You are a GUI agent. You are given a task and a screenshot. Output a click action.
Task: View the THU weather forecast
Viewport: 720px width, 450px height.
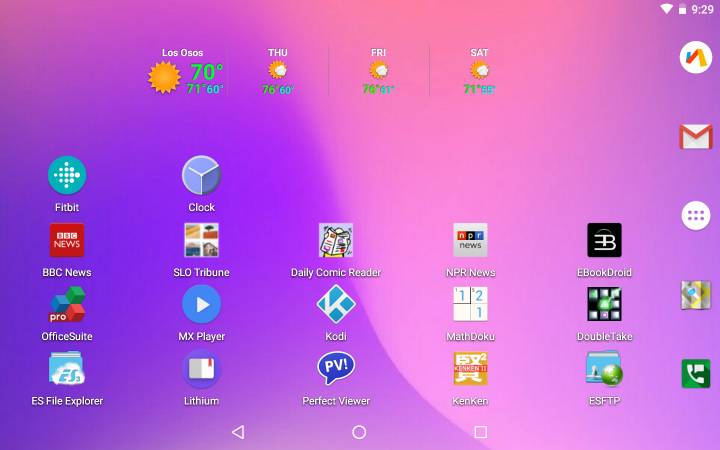tap(278, 71)
